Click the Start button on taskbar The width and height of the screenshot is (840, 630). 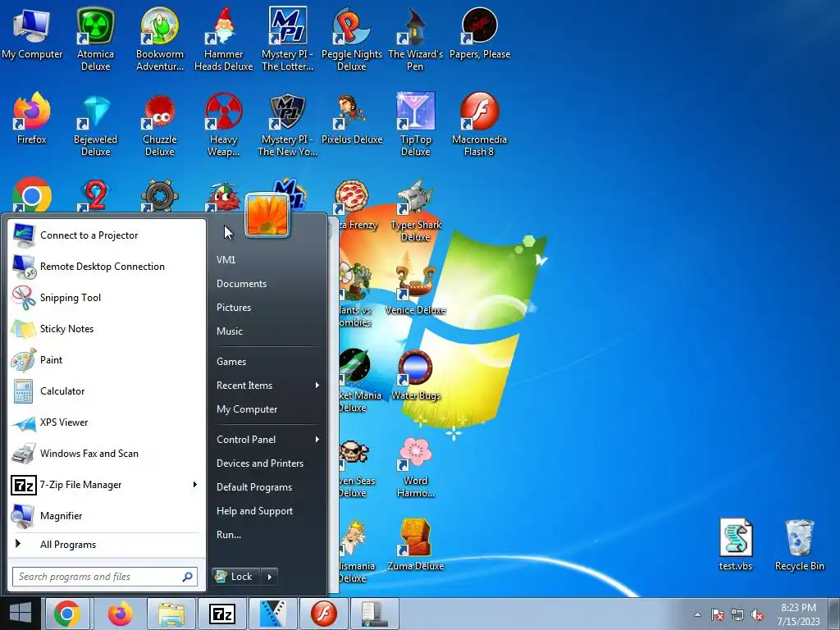[21, 614]
